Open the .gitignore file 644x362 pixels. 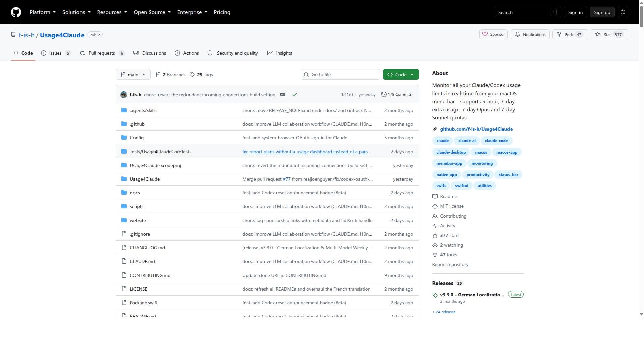coord(140,234)
